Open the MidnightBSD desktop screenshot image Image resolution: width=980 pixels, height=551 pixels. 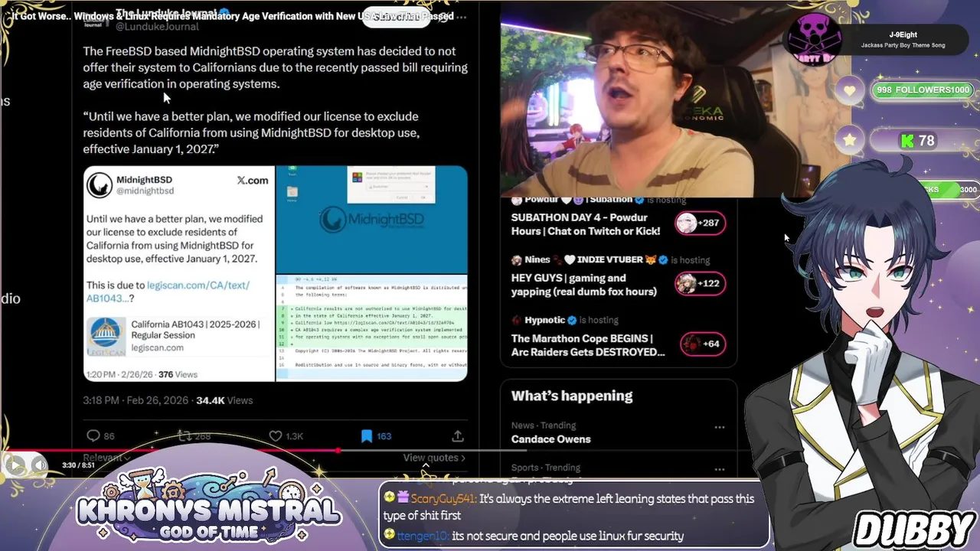[x=371, y=220]
